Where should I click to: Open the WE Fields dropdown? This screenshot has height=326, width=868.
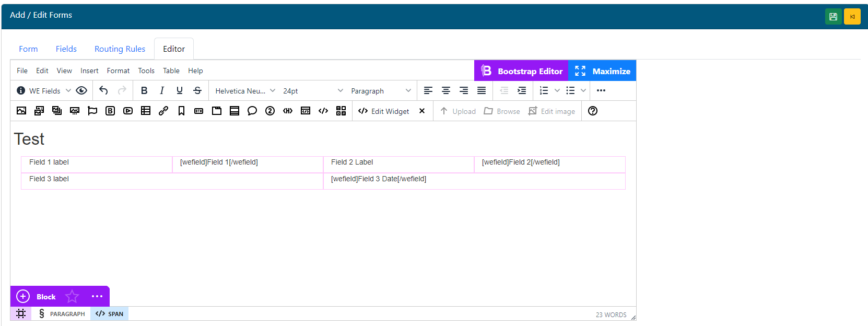click(x=44, y=90)
